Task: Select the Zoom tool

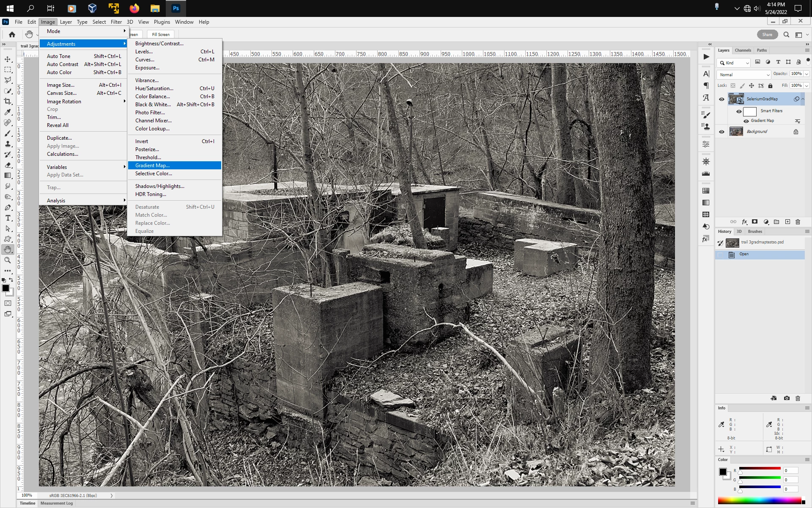Action: point(8,260)
